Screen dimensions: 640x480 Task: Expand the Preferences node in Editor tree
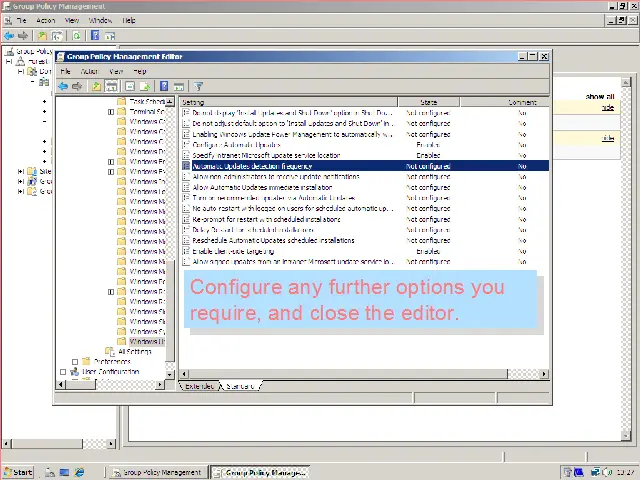(75, 362)
